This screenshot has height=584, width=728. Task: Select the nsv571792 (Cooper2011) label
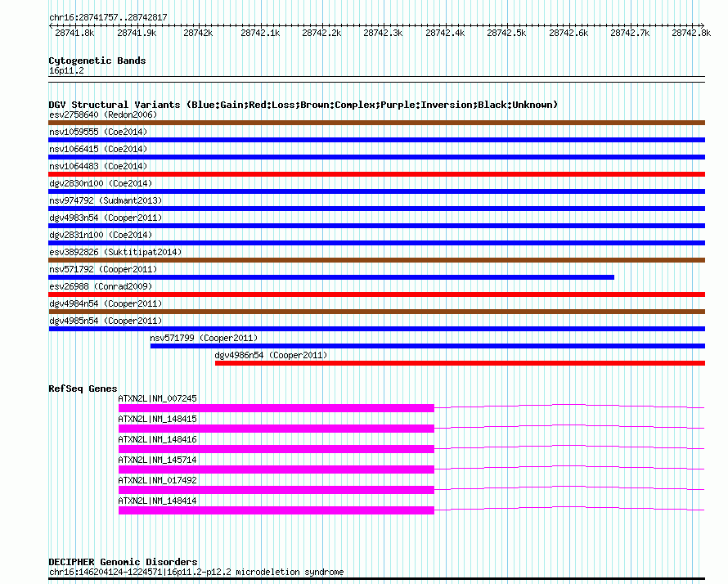(x=103, y=269)
